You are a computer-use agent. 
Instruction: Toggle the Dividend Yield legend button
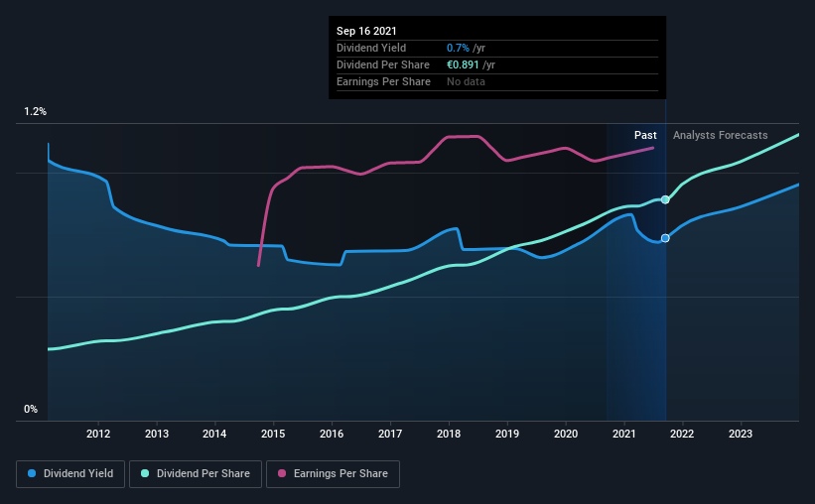coord(70,474)
